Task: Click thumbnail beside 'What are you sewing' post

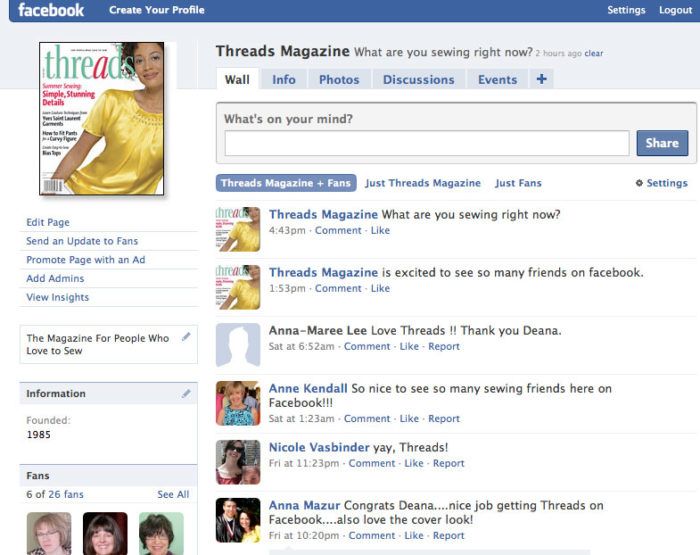Action: (238, 229)
